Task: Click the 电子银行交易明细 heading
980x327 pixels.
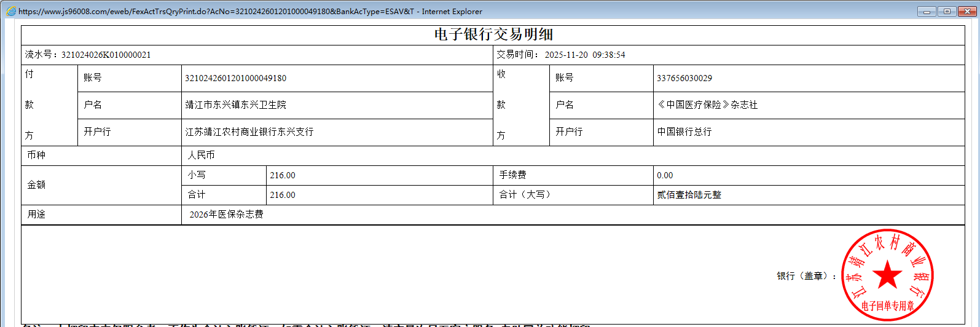Action: (493, 34)
